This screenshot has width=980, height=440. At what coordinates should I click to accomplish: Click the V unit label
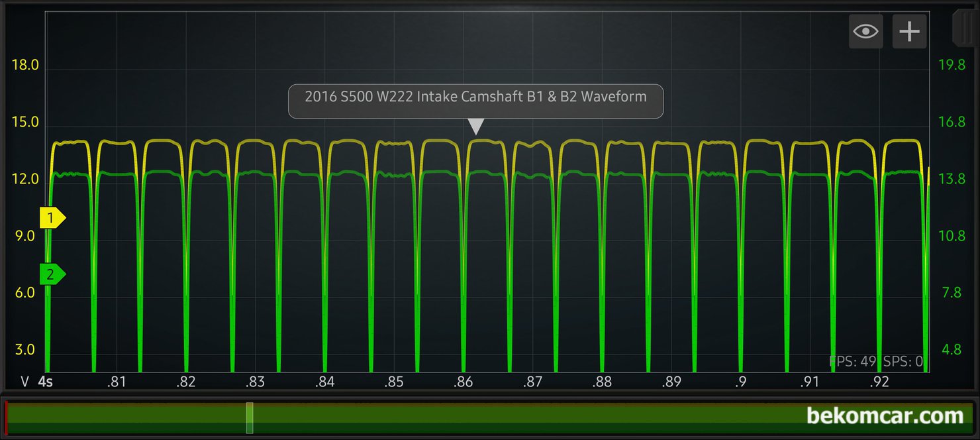click(25, 382)
